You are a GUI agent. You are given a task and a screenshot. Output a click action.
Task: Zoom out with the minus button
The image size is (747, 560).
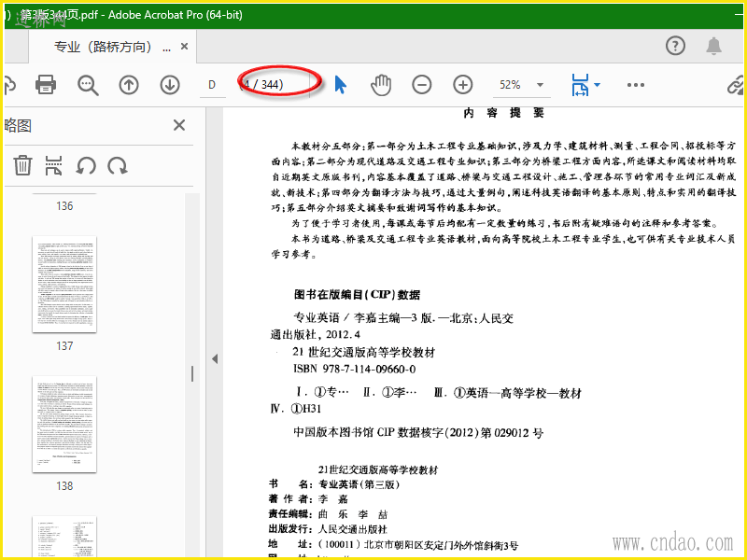coord(422,85)
